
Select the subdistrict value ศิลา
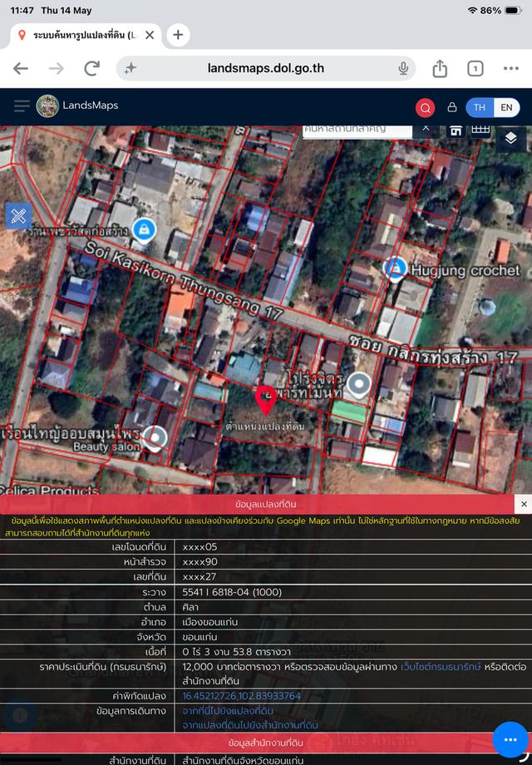click(190, 607)
